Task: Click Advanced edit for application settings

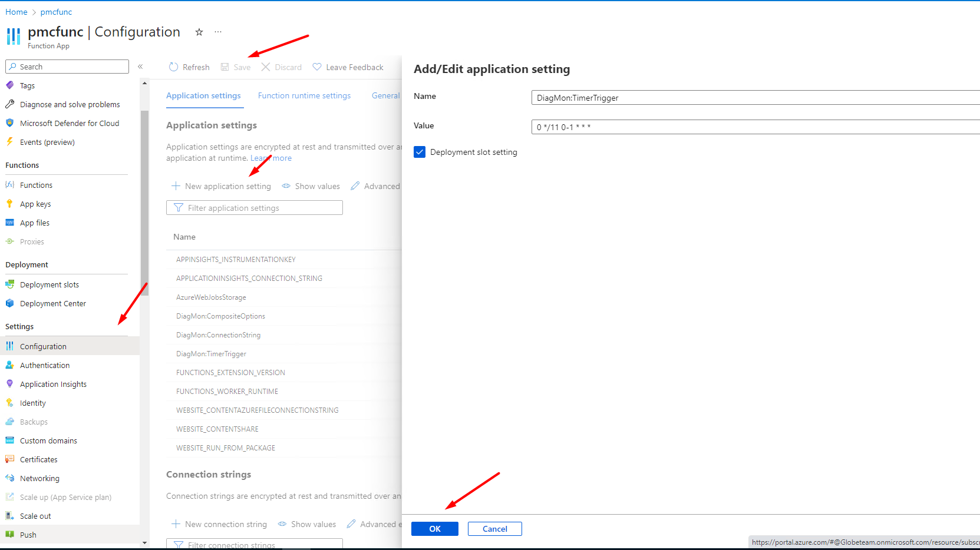Action: point(375,186)
